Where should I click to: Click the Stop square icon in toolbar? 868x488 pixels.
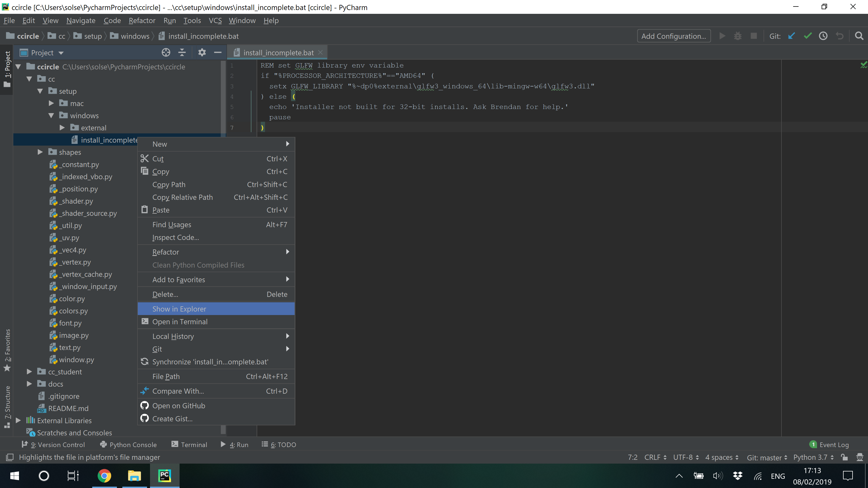754,36
